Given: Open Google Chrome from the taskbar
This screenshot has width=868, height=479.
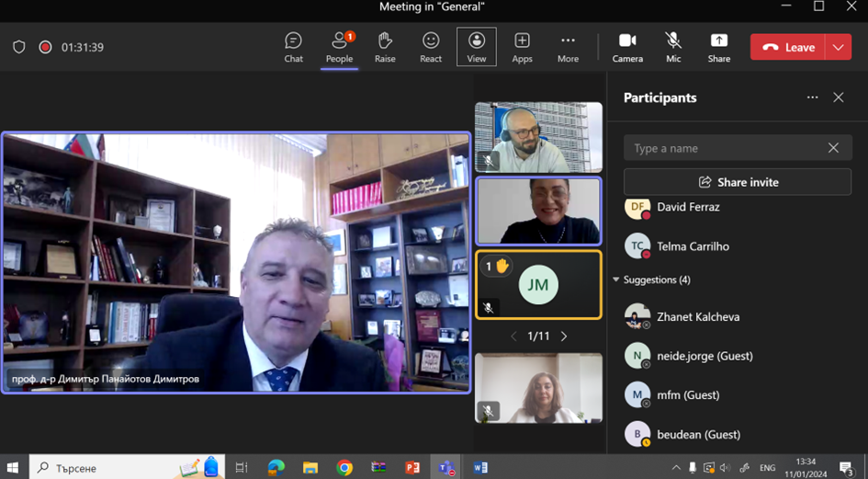Looking at the screenshot, I should point(344,468).
